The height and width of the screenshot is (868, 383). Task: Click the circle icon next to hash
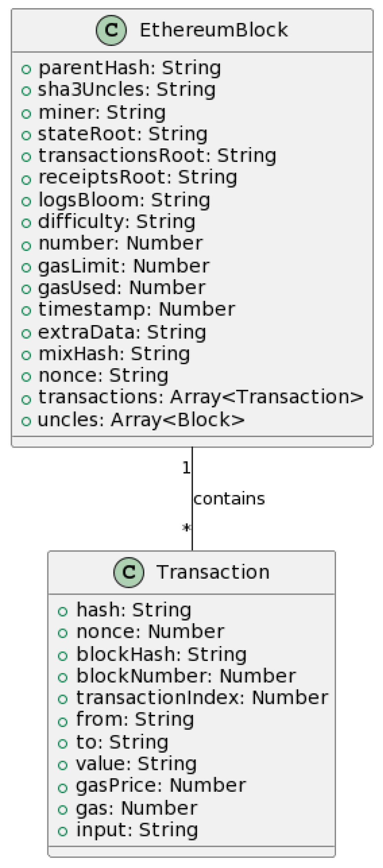[63, 611]
